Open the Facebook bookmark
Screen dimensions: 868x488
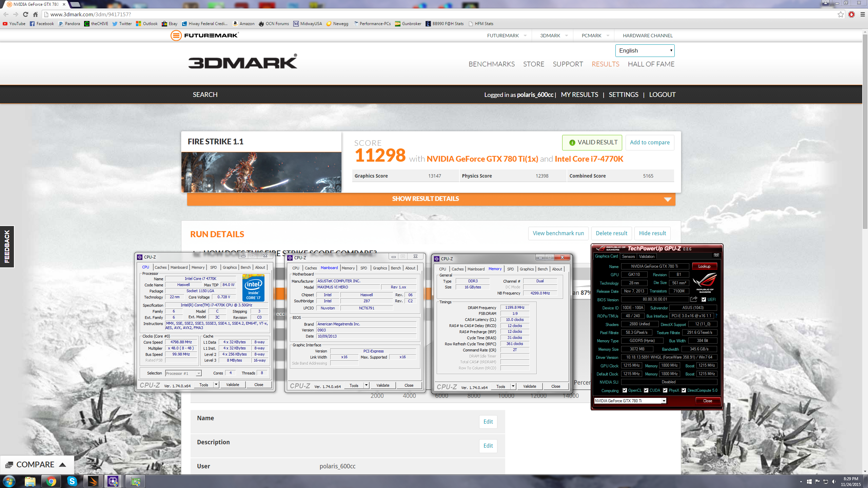(42, 24)
